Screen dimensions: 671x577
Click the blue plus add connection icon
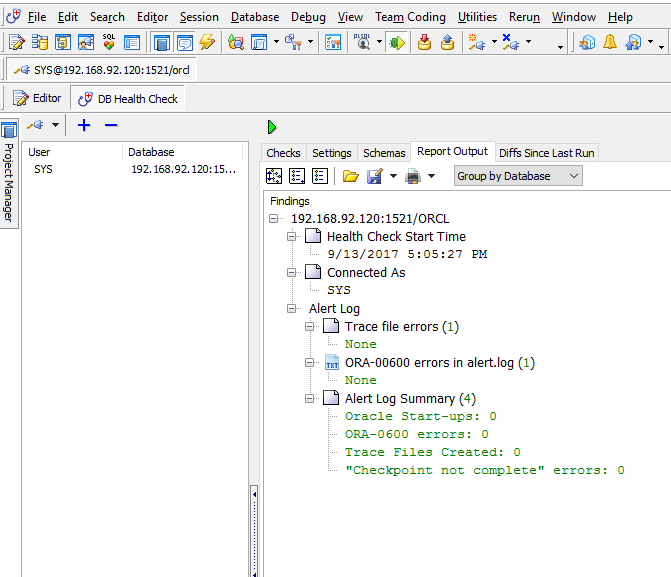point(84,125)
